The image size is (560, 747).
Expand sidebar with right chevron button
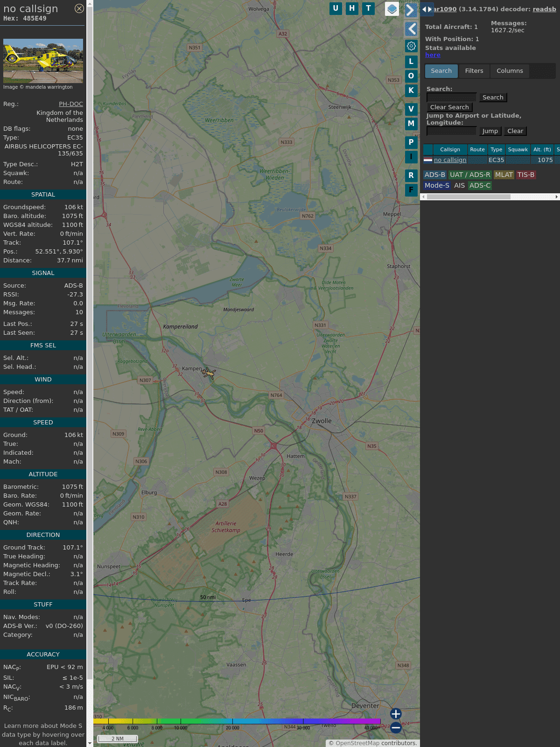click(411, 10)
